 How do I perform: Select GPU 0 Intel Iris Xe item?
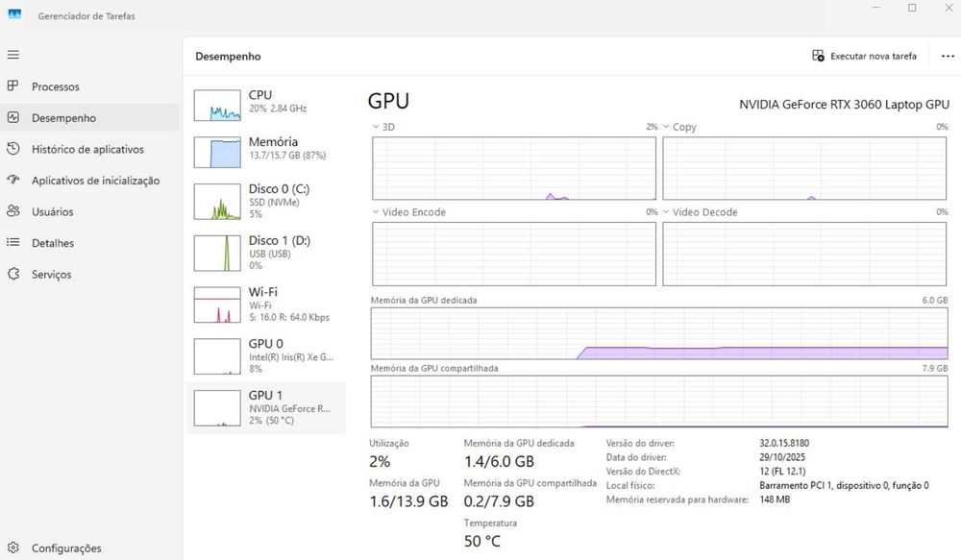(x=266, y=356)
